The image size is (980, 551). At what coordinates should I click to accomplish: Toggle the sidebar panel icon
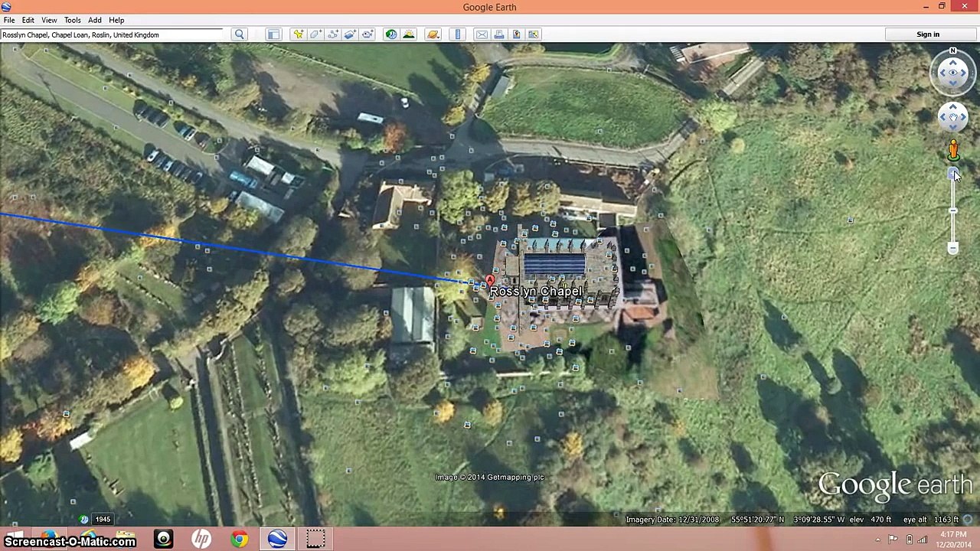[x=273, y=34]
